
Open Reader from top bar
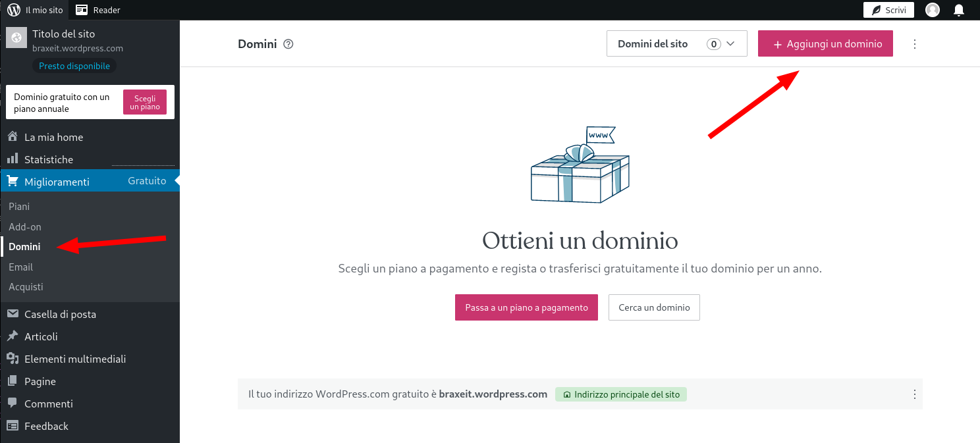point(98,10)
